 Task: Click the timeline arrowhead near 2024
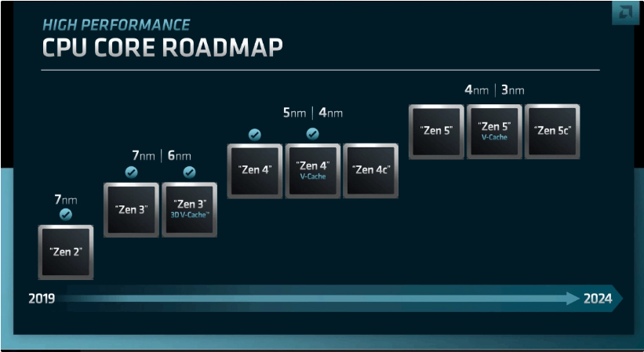(573, 299)
